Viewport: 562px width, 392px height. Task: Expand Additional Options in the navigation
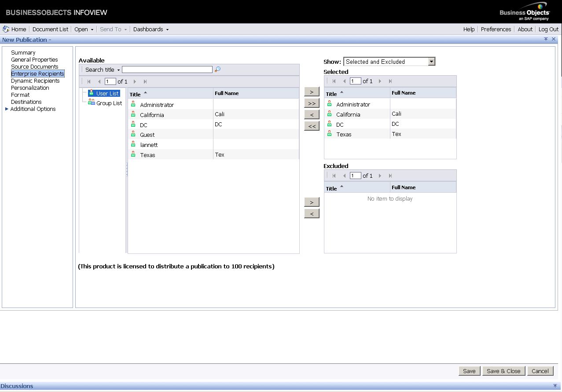tap(7, 109)
